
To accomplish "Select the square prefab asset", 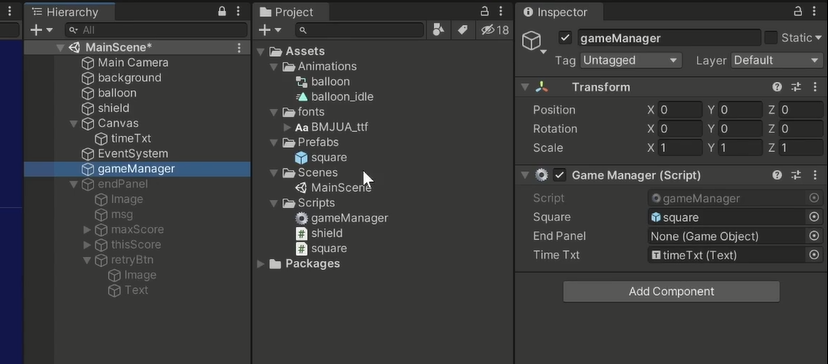I will coord(321,157).
